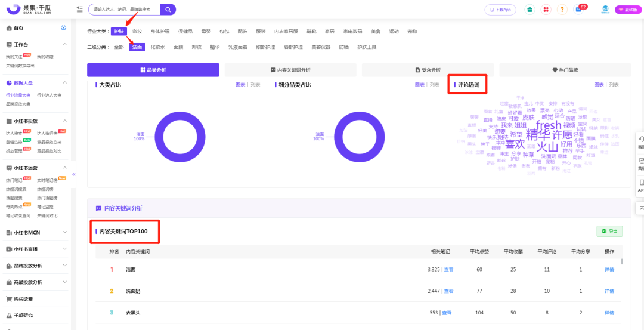This screenshot has width=644, height=330.
Task: Expand the 品牌投放分析 sidebar section
Action: click(x=64, y=266)
